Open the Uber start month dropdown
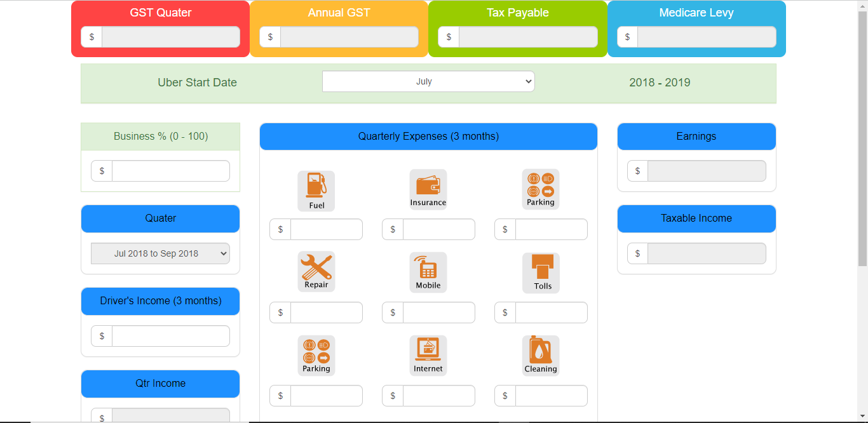 [428, 81]
